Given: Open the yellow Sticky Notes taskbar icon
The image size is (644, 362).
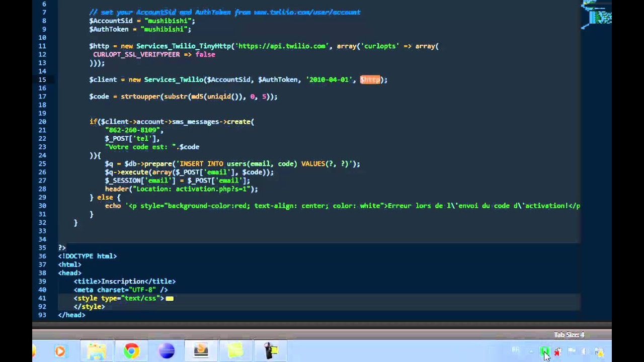Looking at the screenshot, I should click(235, 350).
